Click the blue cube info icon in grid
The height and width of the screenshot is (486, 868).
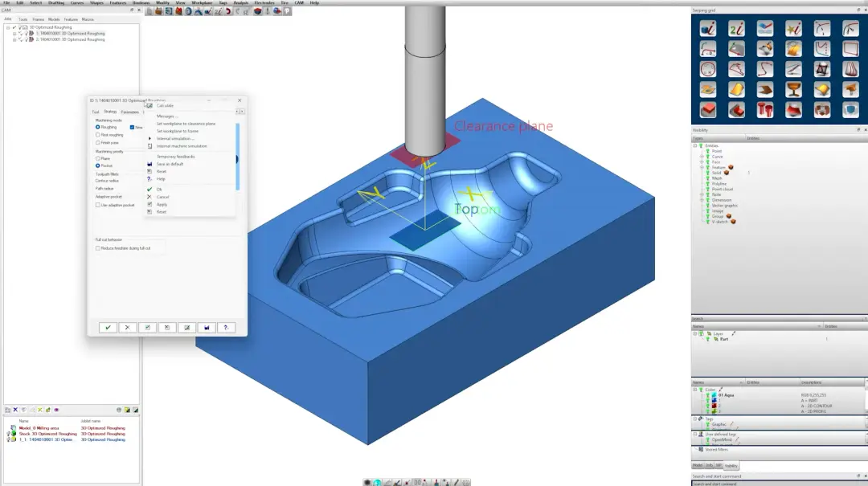coord(707,28)
